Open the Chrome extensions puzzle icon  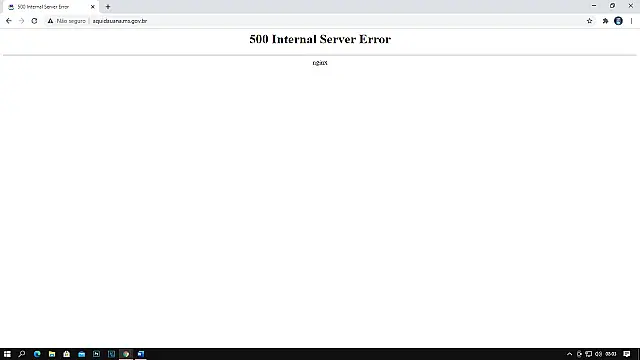[x=605, y=21]
